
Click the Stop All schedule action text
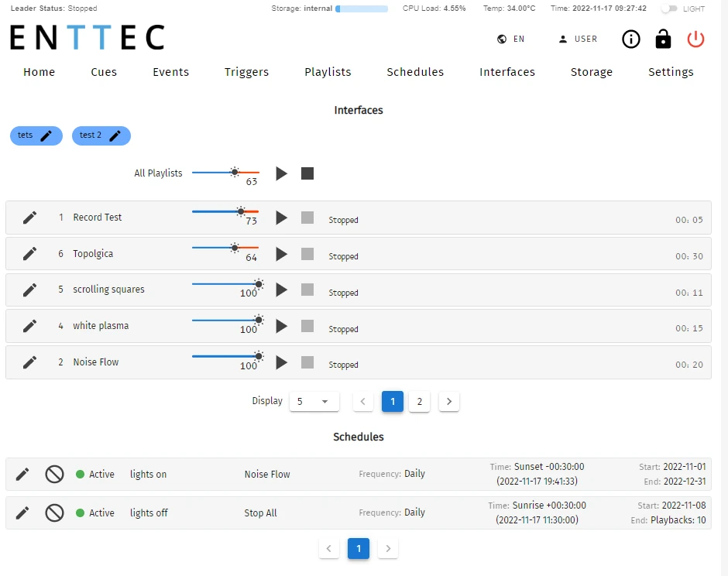[260, 513]
